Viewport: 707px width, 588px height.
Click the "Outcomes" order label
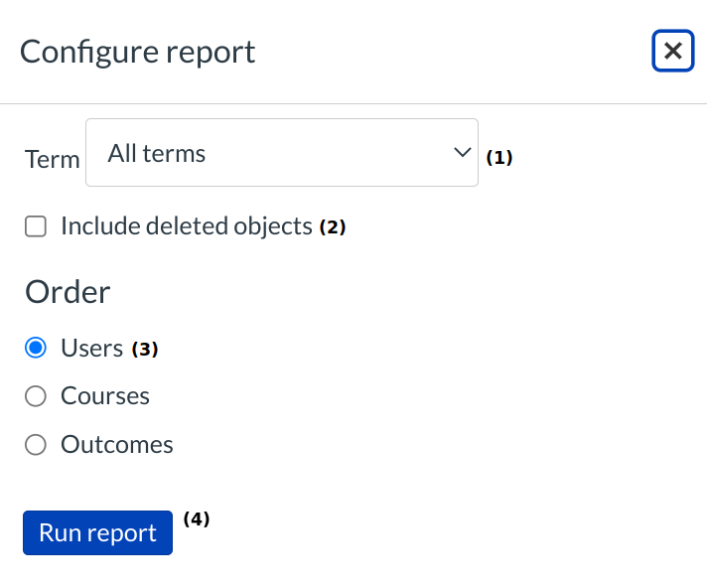click(x=116, y=445)
